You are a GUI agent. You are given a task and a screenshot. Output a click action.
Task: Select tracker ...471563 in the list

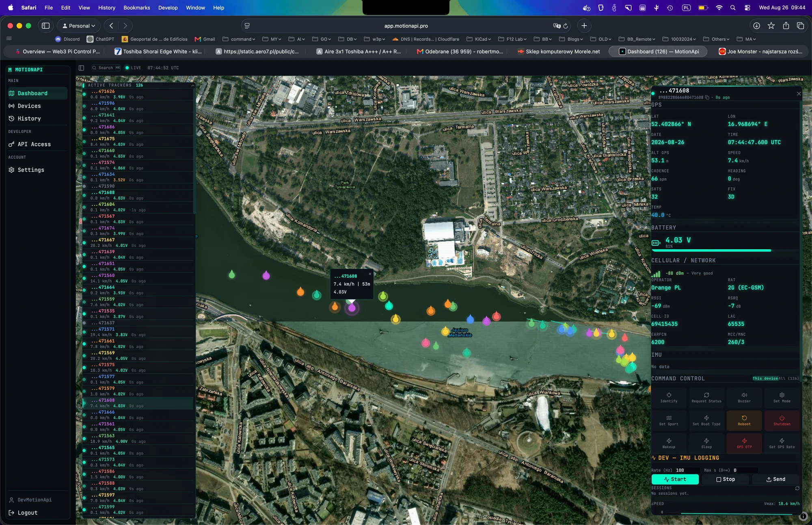[138, 439]
